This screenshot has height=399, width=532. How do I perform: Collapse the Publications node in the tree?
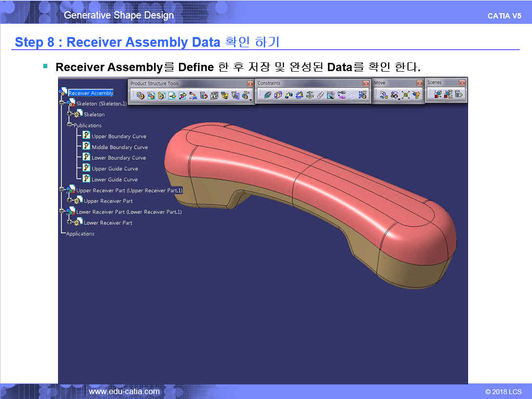coord(70,125)
